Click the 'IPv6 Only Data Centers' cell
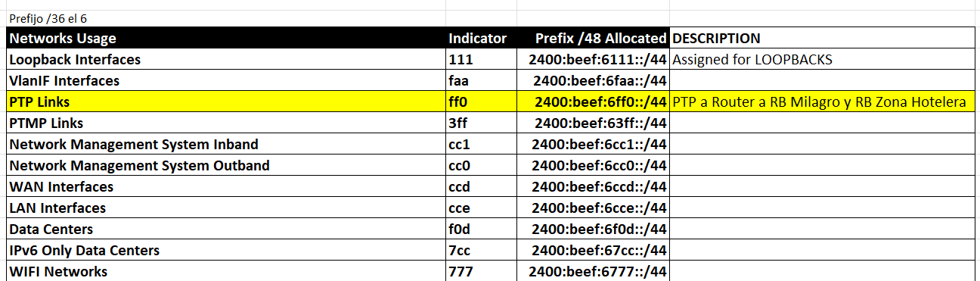980x281 pixels. point(226,250)
